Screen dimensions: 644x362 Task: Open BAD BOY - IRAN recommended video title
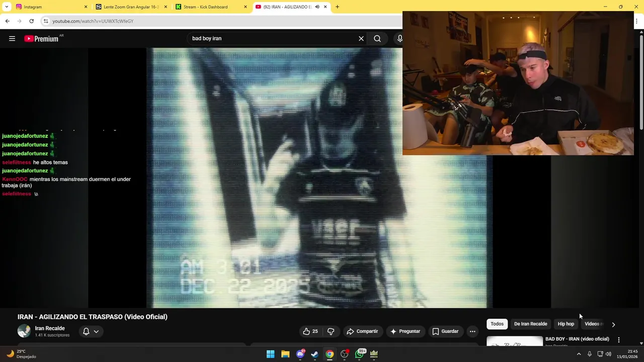(x=577, y=339)
